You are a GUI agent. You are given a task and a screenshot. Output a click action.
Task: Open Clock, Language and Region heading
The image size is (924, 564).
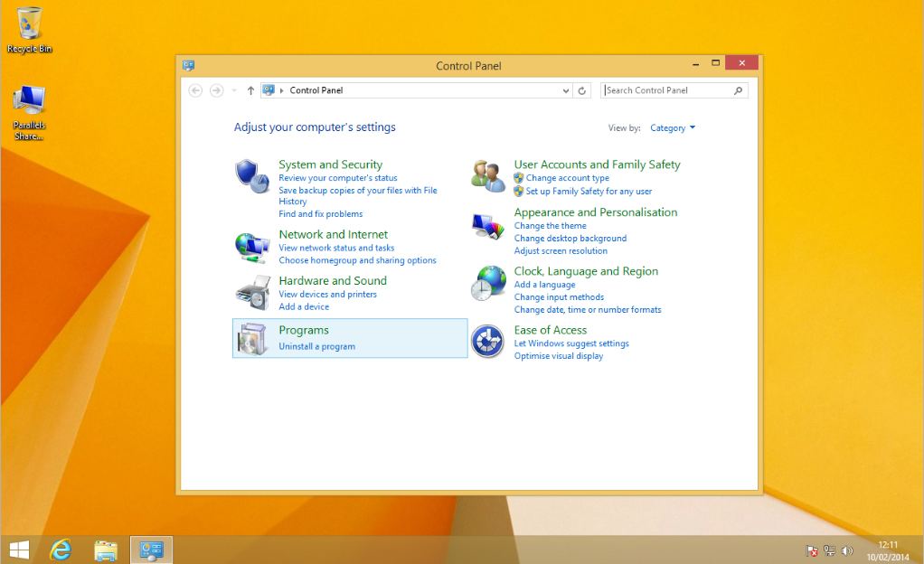(587, 271)
